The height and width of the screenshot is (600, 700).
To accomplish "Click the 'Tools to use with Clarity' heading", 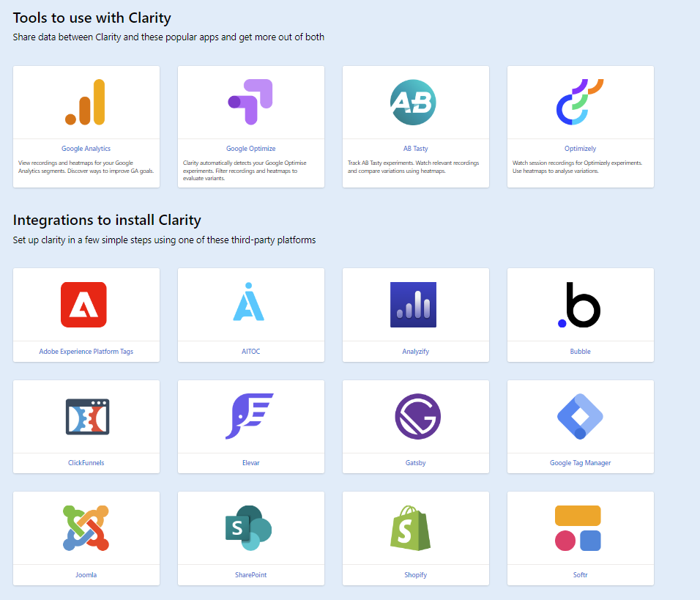I will pos(92,18).
